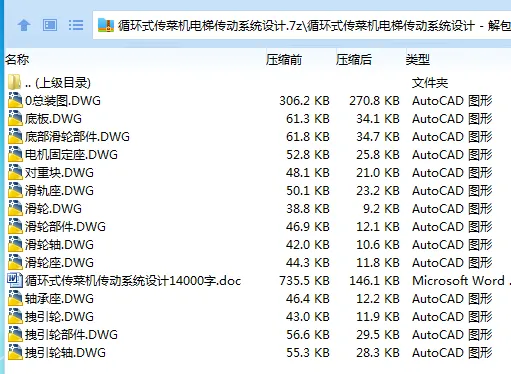Click the Word document icon of the .doc file

click(x=15, y=280)
